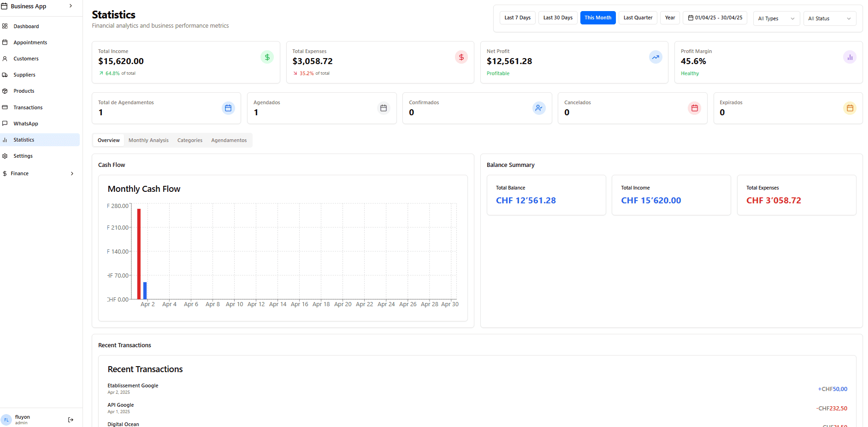
Task: Click the Total de Agendamentos calendar icon
Action: click(228, 108)
